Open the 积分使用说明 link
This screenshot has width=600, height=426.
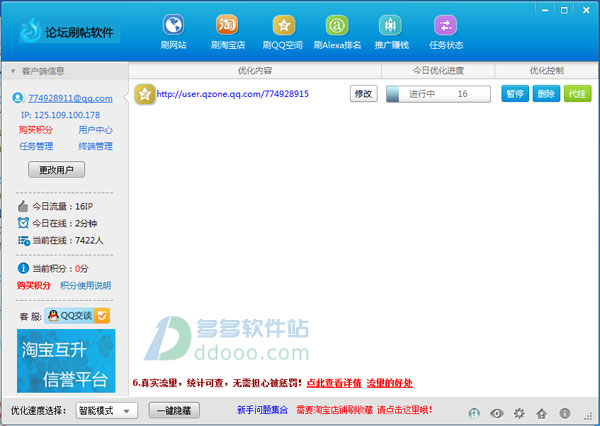(86, 286)
